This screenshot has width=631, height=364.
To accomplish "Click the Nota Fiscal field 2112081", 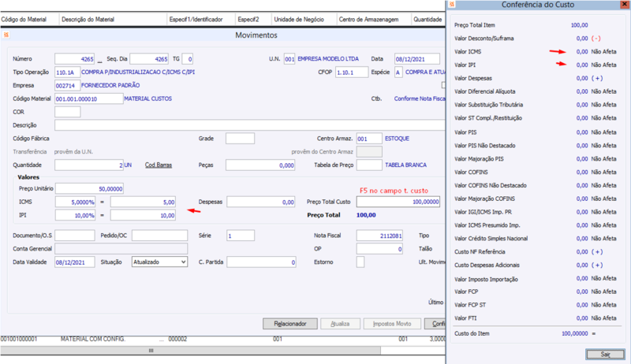I will [x=379, y=236].
